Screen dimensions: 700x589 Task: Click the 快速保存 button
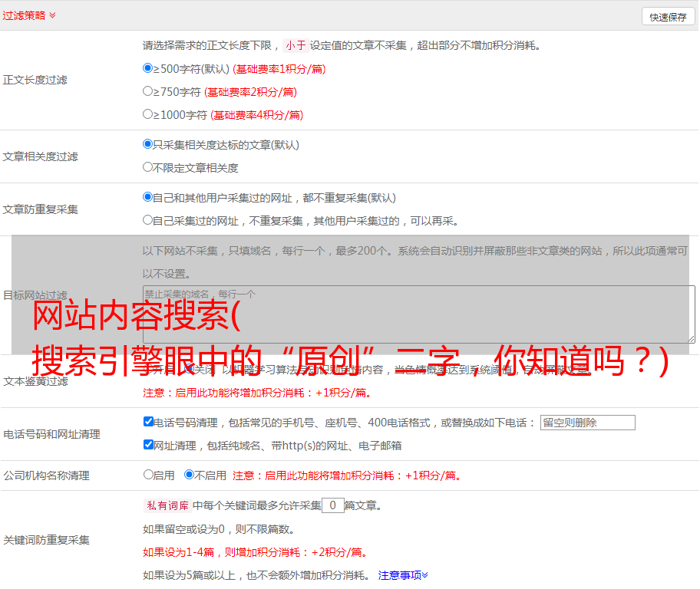coord(668,17)
